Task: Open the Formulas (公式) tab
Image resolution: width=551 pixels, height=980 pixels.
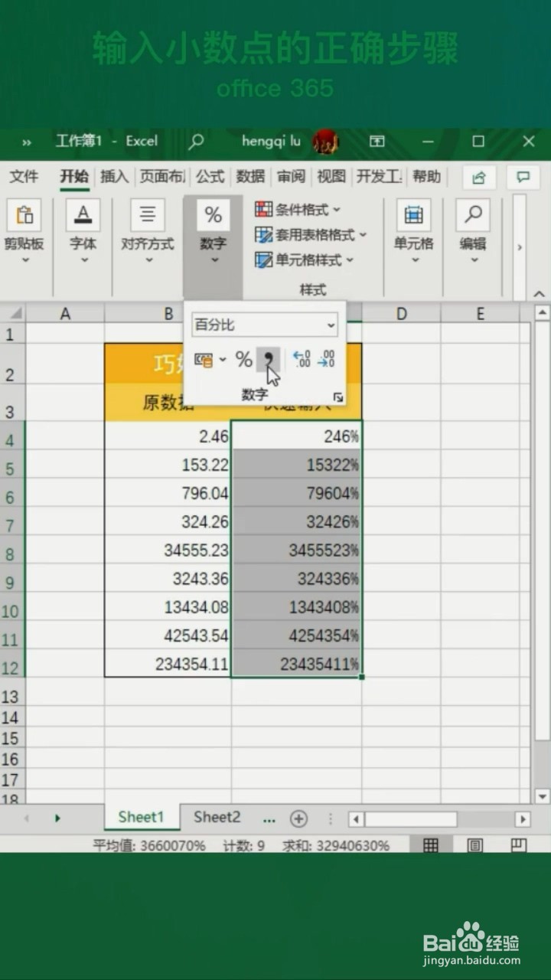Action: (210, 177)
